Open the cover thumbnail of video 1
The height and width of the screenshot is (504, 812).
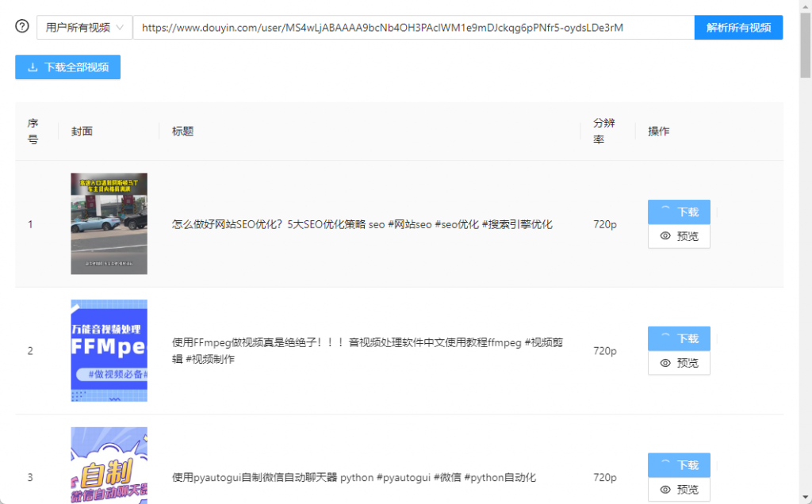(109, 223)
